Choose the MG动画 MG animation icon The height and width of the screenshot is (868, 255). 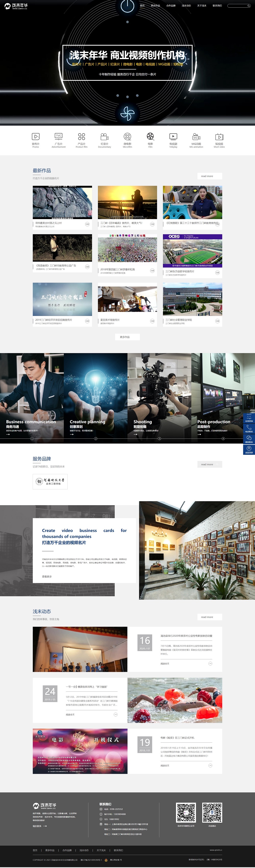pos(196,137)
